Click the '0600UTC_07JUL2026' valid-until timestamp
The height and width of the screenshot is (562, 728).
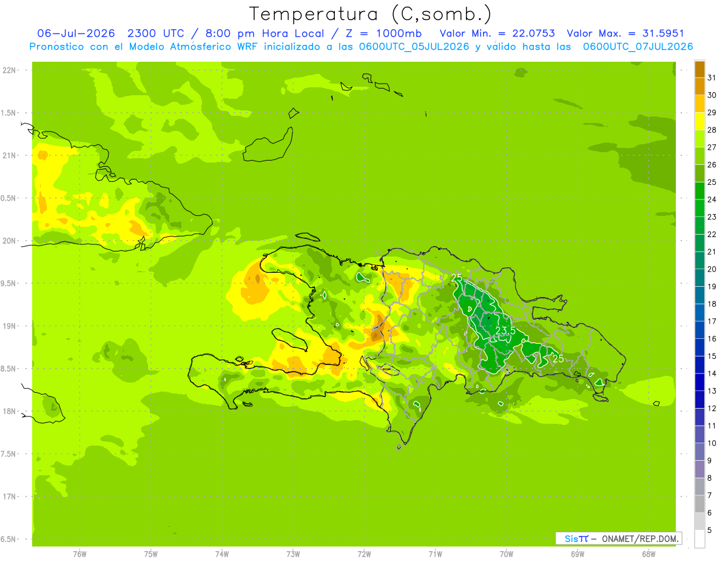[x=638, y=46]
